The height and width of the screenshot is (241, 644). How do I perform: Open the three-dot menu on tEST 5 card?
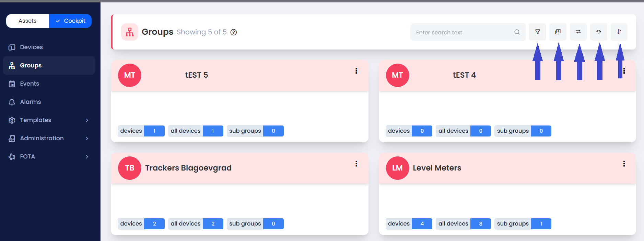point(356,71)
